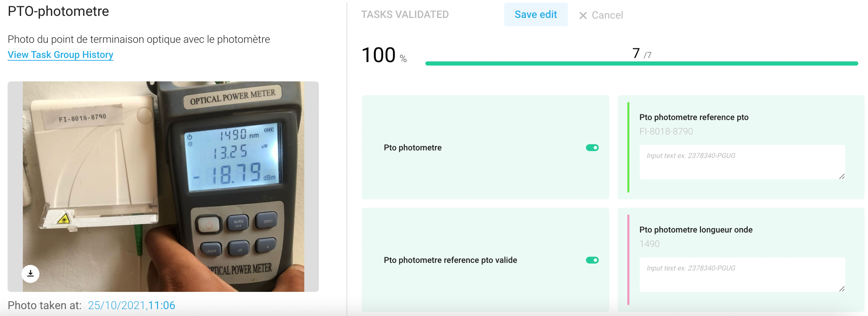The height and width of the screenshot is (316, 868).
Task: Click the 1490 wavelength value text
Action: (x=649, y=244)
